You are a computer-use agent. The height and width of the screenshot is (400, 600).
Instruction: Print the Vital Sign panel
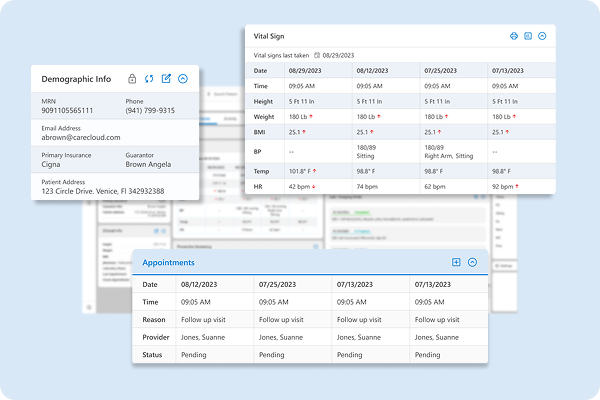click(x=513, y=36)
